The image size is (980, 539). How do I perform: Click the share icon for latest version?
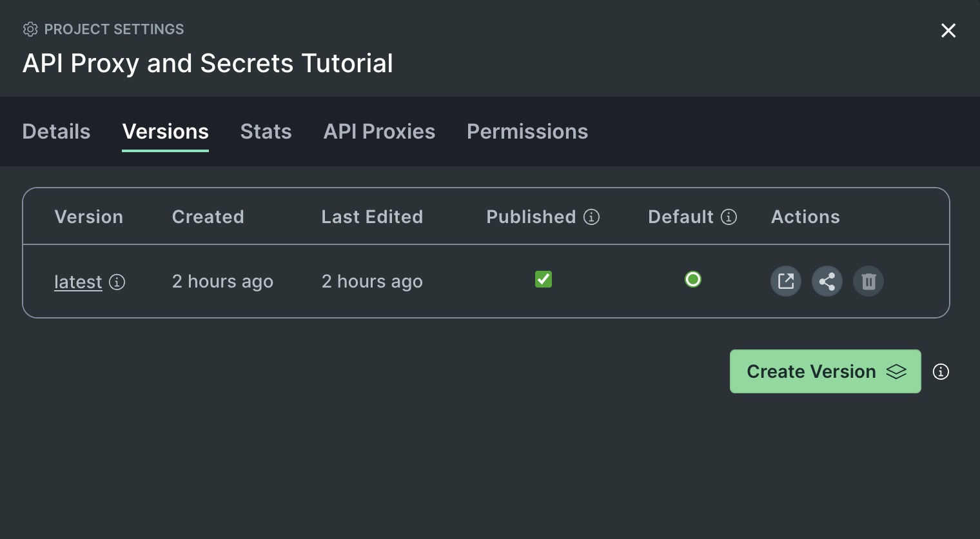point(827,281)
